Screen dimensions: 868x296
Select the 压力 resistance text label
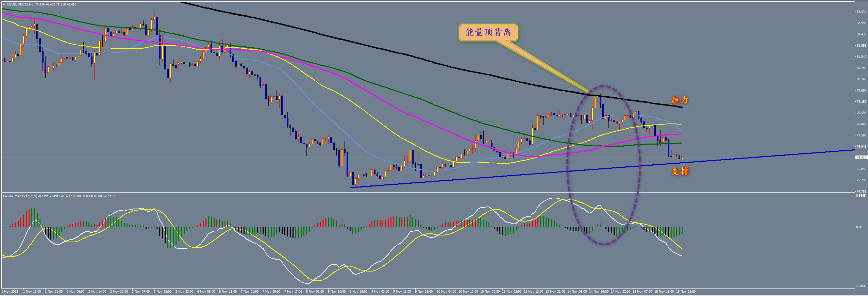click(x=680, y=100)
